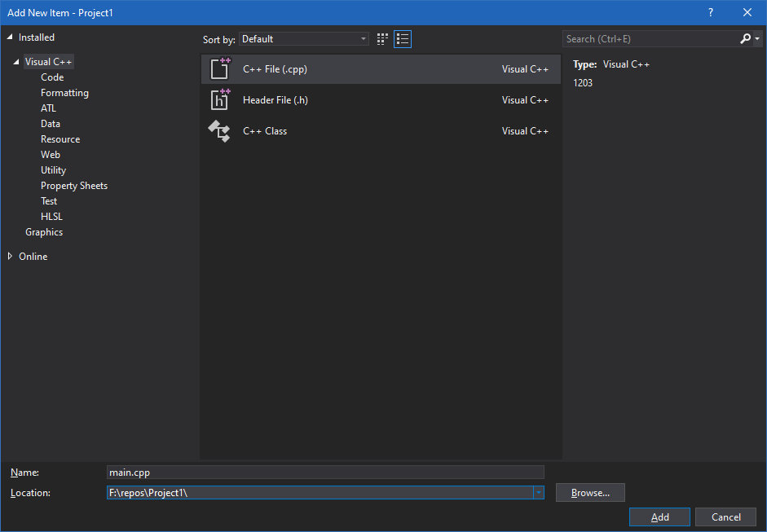Screen dimensions: 767x532
Task: Select the Property Sheets category
Action: (74, 186)
